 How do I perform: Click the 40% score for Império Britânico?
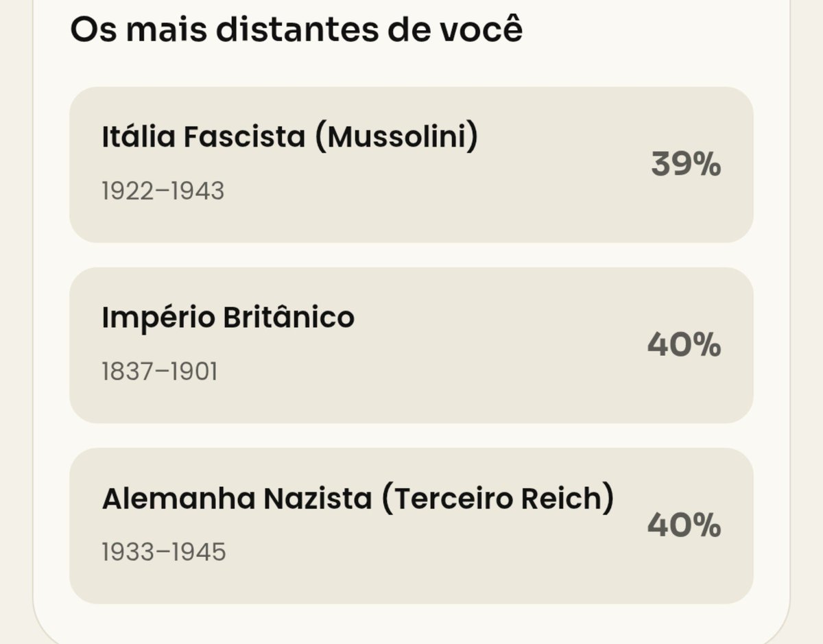click(x=684, y=345)
